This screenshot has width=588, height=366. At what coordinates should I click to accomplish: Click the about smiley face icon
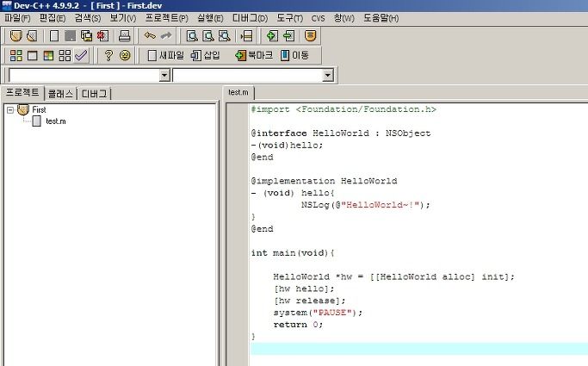tap(125, 55)
